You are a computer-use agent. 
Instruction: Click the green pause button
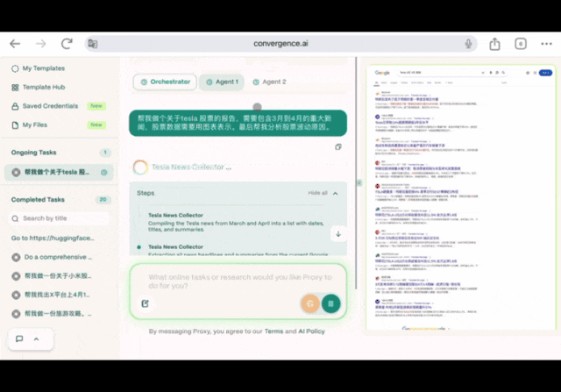(x=330, y=303)
